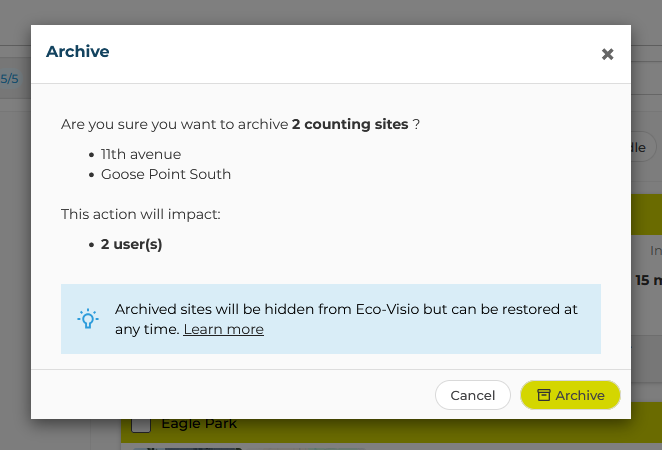The image size is (662, 450).
Task: Open the Learn more link
Action: (223, 329)
